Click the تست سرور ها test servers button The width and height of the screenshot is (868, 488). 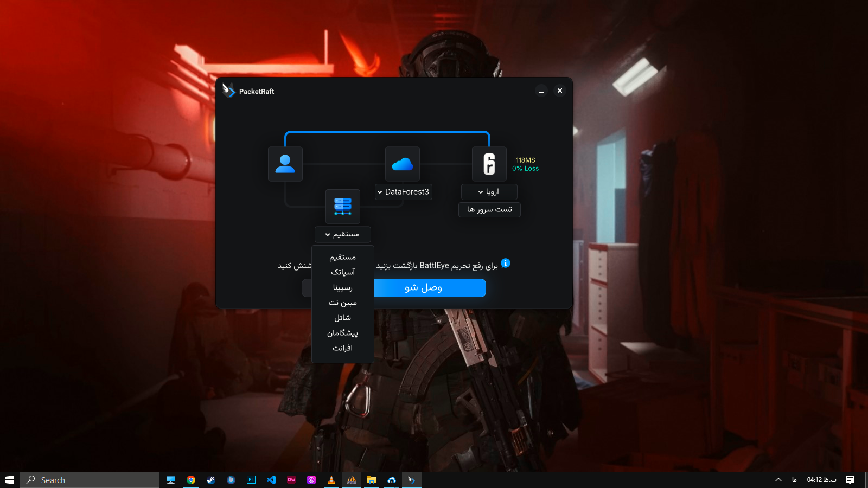click(489, 210)
